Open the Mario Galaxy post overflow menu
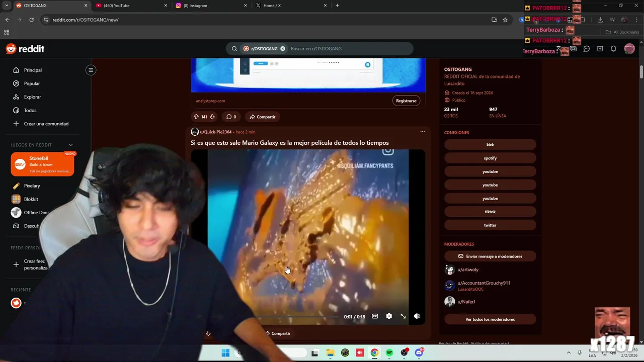This screenshot has width=644, height=362. click(x=422, y=132)
